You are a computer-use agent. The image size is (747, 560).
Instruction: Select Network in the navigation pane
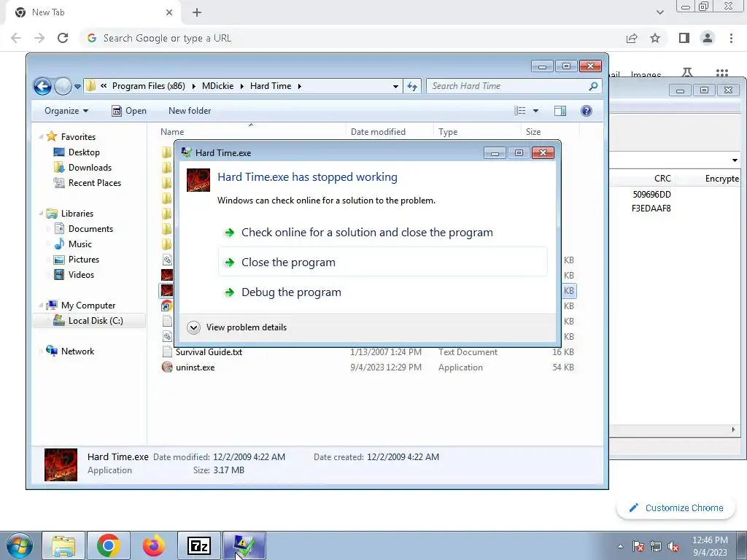point(77,351)
